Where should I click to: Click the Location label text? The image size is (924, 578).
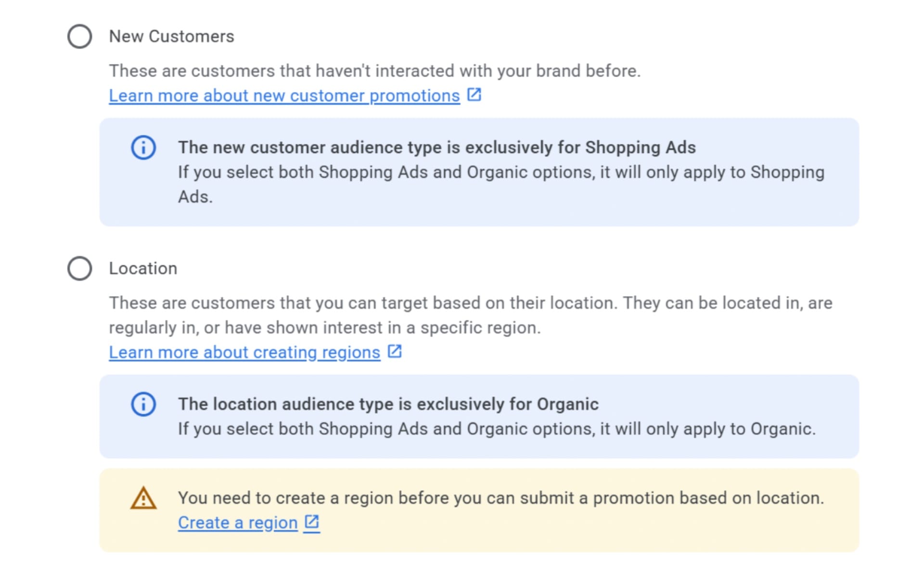(x=143, y=268)
